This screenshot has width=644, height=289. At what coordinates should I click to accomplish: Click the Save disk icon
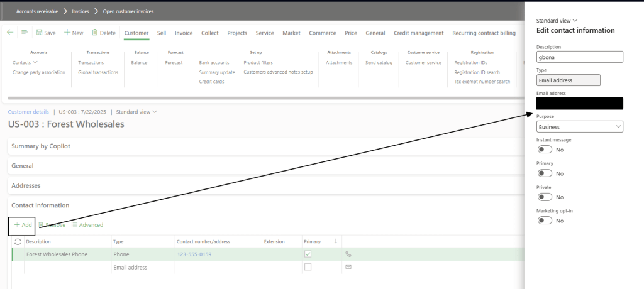39,33
